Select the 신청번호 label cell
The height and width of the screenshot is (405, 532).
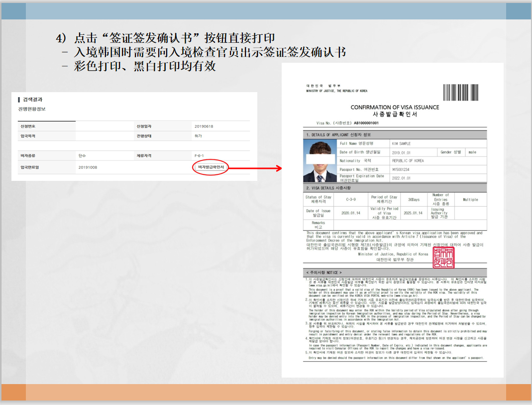click(46, 127)
